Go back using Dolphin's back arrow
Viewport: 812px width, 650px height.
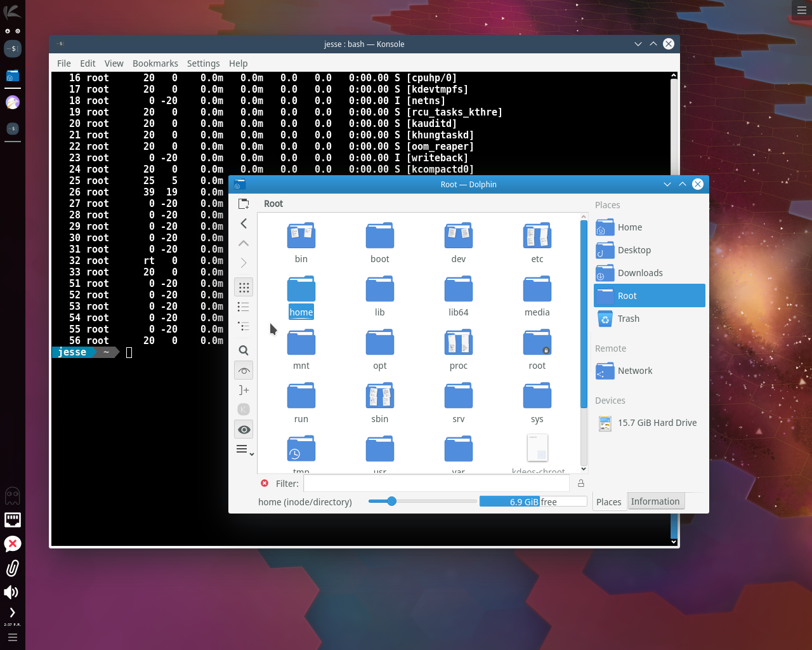click(244, 223)
